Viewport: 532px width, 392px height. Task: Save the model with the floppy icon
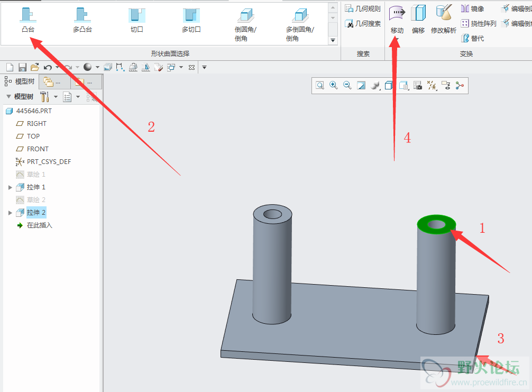[x=22, y=67]
